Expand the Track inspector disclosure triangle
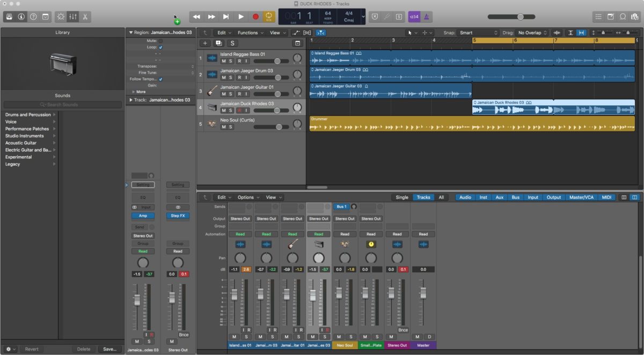The height and width of the screenshot is (355, 644). click(131, 100)
